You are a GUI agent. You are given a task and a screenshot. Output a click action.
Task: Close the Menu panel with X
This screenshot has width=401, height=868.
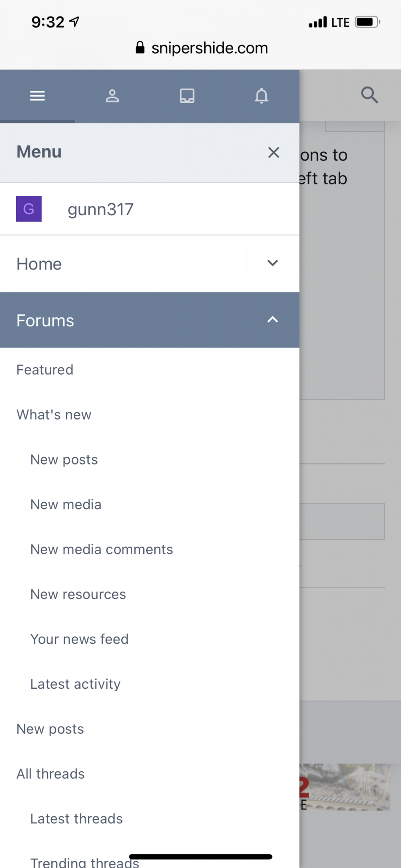(274, 153)
